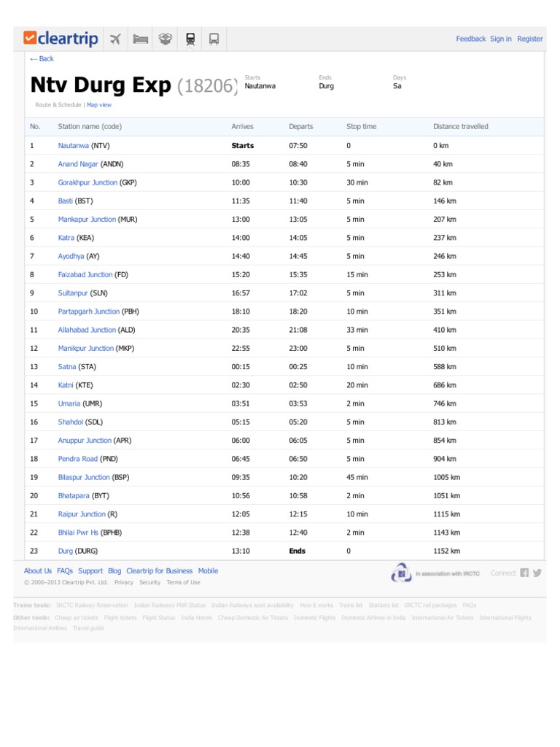Open the Feedback link

pos(470,39)
